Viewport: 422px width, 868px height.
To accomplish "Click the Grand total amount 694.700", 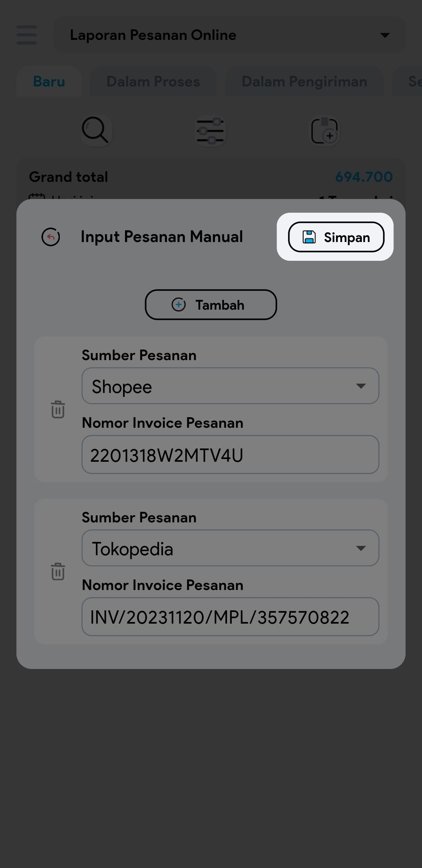I will point(364,177).
